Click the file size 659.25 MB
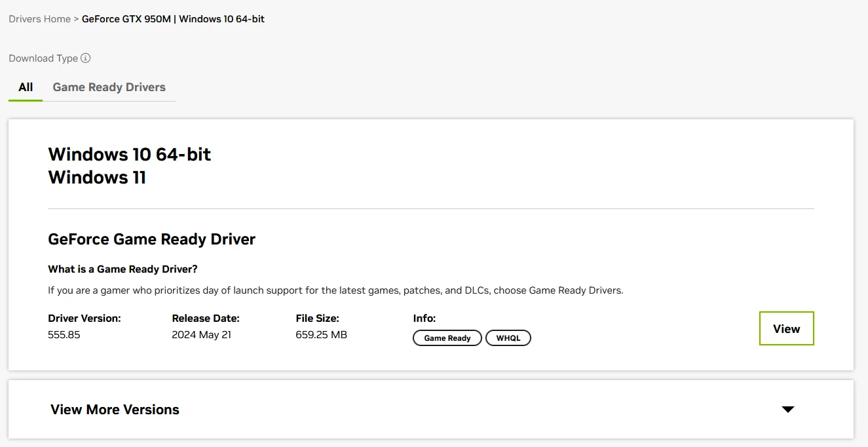This screenshot has width=868, height=447. coord(322,335)
